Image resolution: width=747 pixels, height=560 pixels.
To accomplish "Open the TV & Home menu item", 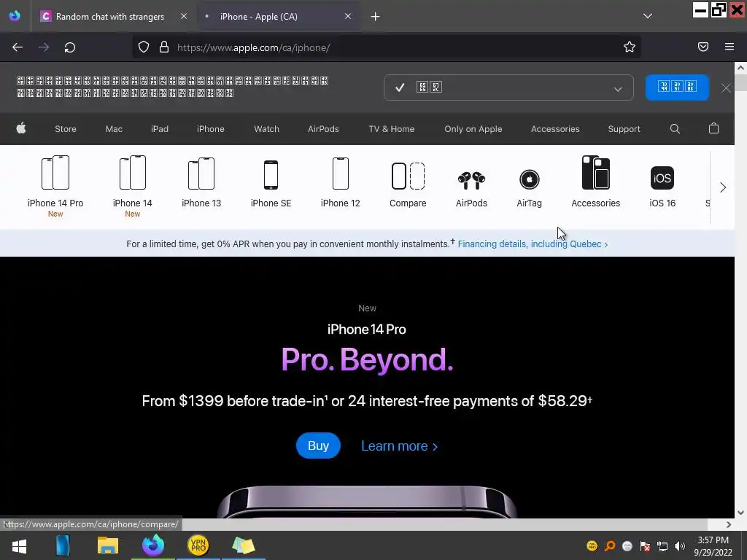I will (x=391, y=129).
